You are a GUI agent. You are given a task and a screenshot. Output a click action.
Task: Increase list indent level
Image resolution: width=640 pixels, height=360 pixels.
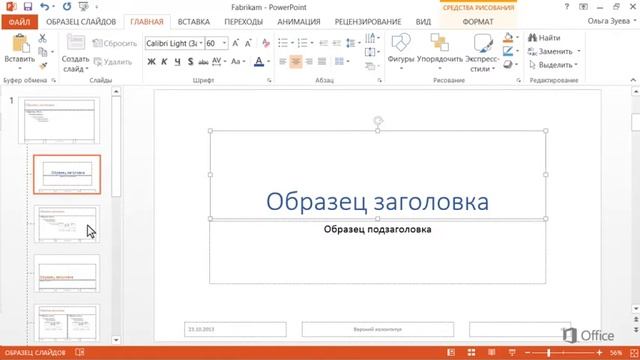pyautogui.click(x=336, y=43)
